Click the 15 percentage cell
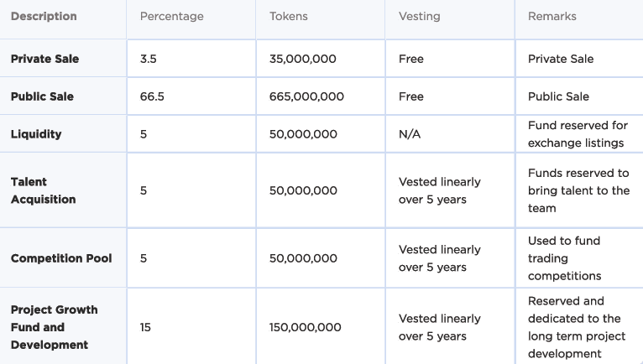The height and width of the screenshot is (364, 643). [x=145, y=327]
